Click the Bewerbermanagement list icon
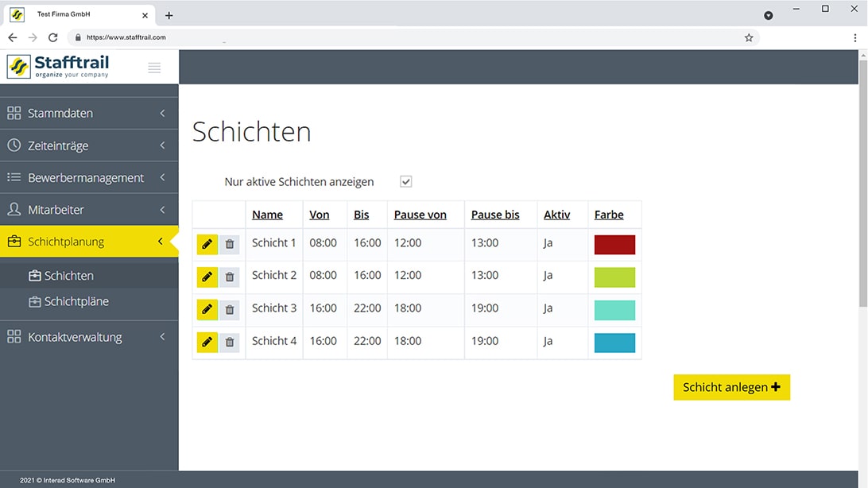 click(x=14, y=177)
